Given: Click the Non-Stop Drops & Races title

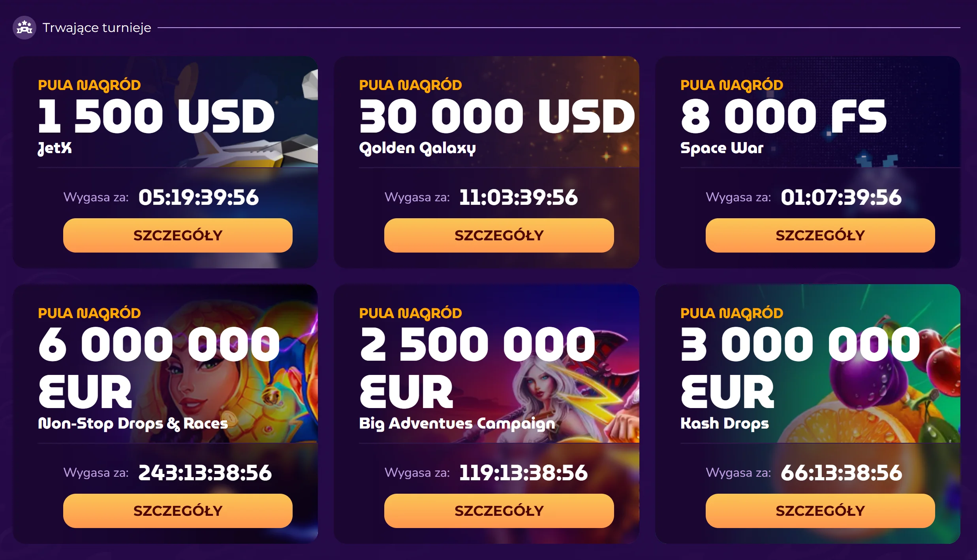Looking at the screenshot, I should point(133,423).
